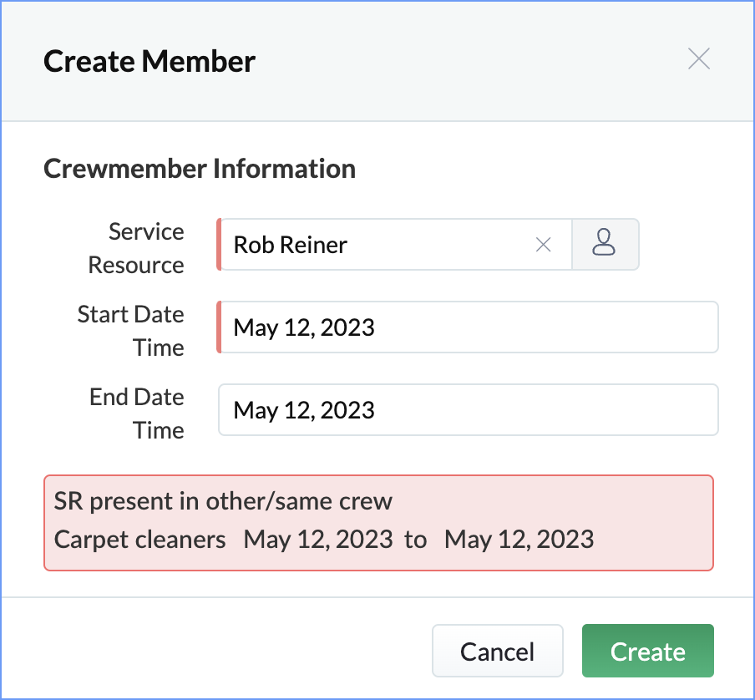Click the red required marker on Service Resource
This screenshot has width=755, height=700.
219,245
